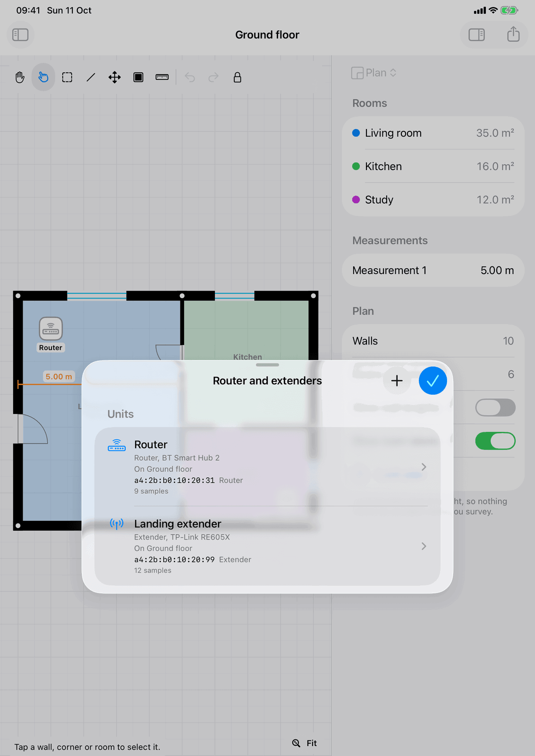Click the Wi-Fi status icon

coord(493,10)
